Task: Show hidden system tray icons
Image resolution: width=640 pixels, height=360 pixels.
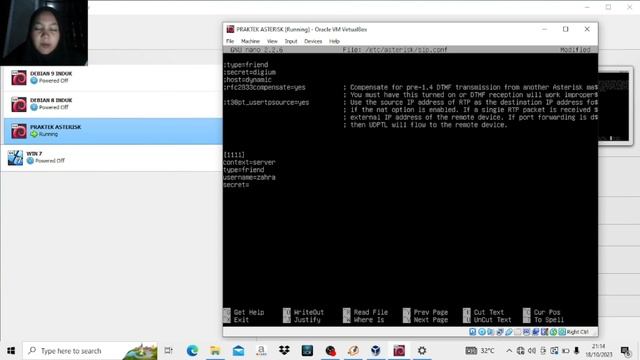Action: click(509, 351)
